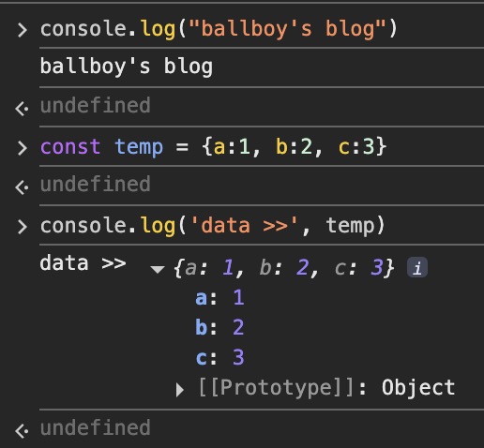Image resolution: width=484 pixels, height=448 pixels.
Task: Click the input chevron beside const temp
Action: coord(22,148)
